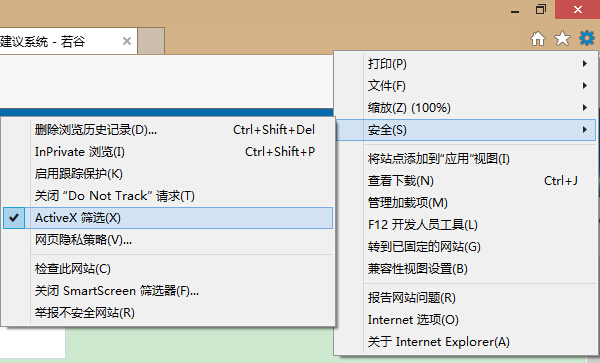Start InPrivate 浏览(I)
The width and height of the screenshot is (600, 363).
pyautogui.click(x=168, y=152)
